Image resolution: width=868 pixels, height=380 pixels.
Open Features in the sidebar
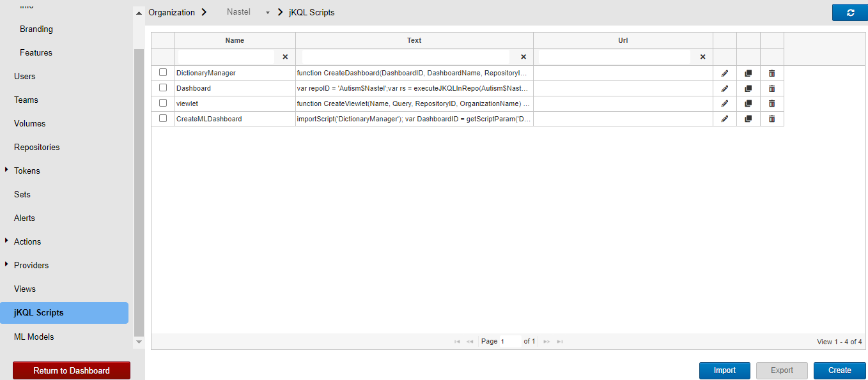pyautogui.click(x=36, y=52)
